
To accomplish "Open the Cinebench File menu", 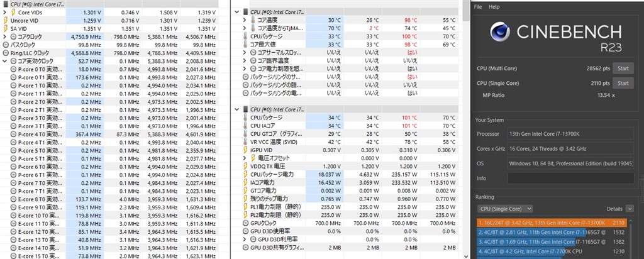I will click(478, 7).
